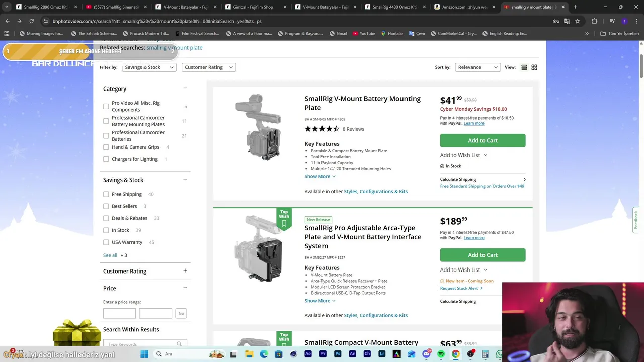Switch to SmallRig 2896 Omuz Kiti tab

pos(46,7)
